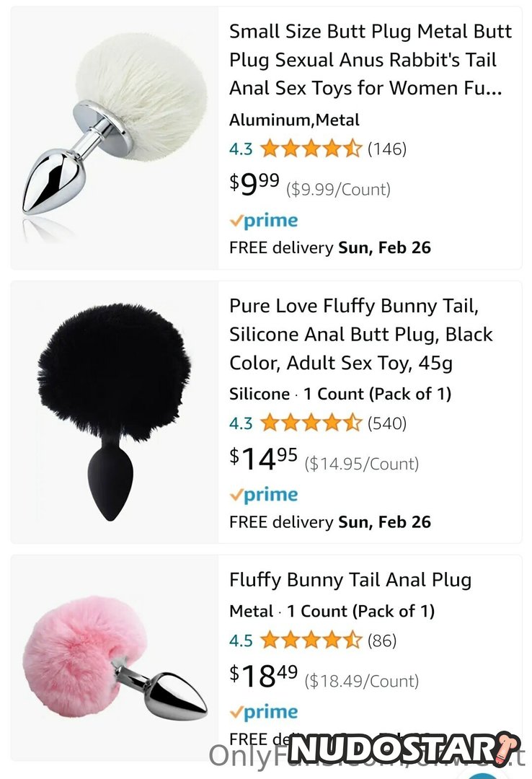
Task: Click the star rating with 86 reviews
Action: click(311, 641)
